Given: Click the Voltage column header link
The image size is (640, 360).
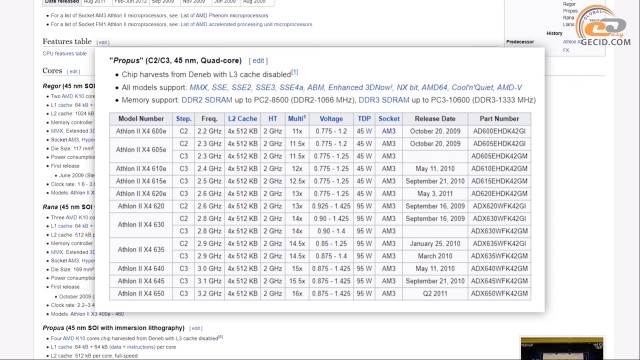Looking at the screenshot, I should pos(331,119).
